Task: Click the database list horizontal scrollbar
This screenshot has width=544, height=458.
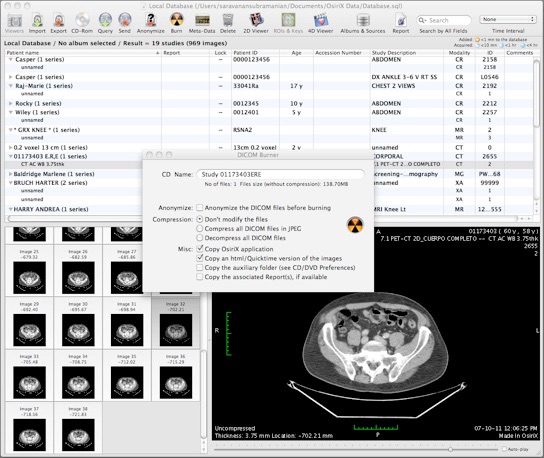Action: click(262, 219)
